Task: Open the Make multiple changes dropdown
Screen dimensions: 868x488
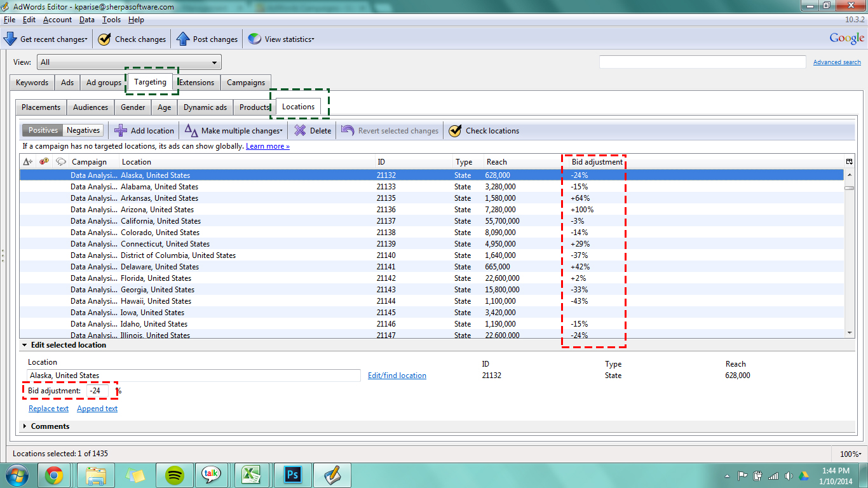Action: pyautogui.click(x=234, y=130)
